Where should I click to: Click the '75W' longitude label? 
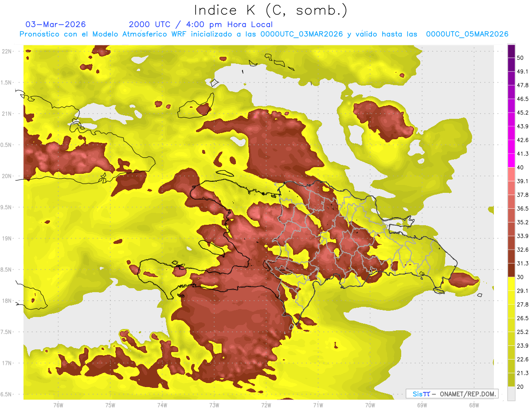110,405
